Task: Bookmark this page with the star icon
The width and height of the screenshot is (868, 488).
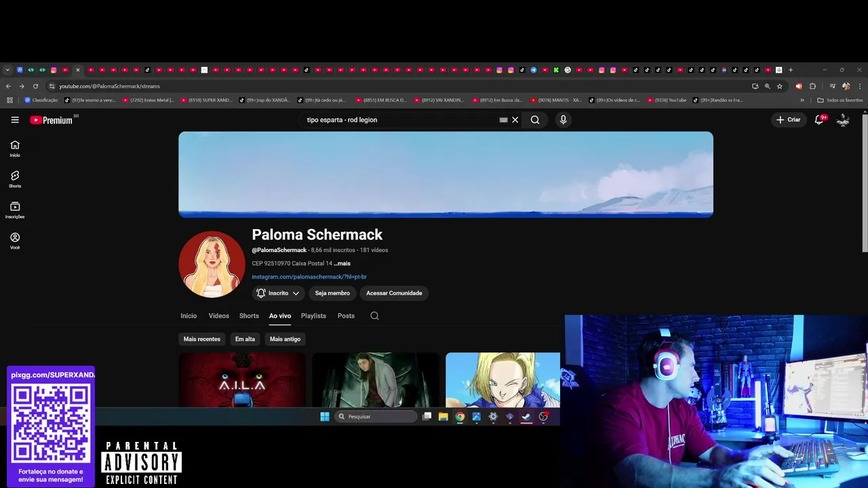Action: pyautogui.click(x=780, y=86)
